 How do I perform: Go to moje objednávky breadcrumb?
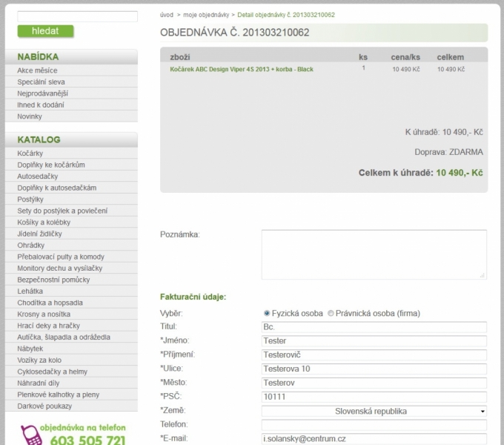206,15
